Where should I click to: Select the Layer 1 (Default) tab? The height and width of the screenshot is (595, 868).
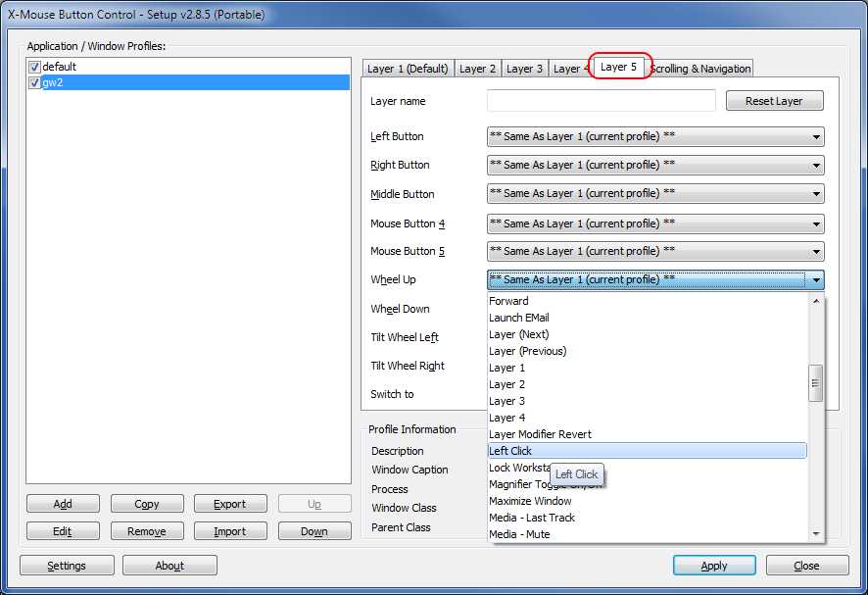pos(408,69)
